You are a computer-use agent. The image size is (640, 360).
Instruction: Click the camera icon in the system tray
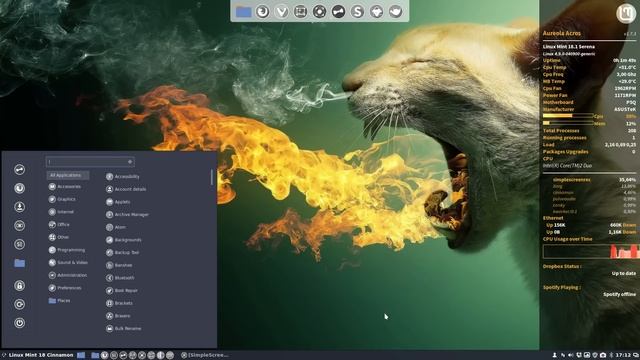[603, 355]
